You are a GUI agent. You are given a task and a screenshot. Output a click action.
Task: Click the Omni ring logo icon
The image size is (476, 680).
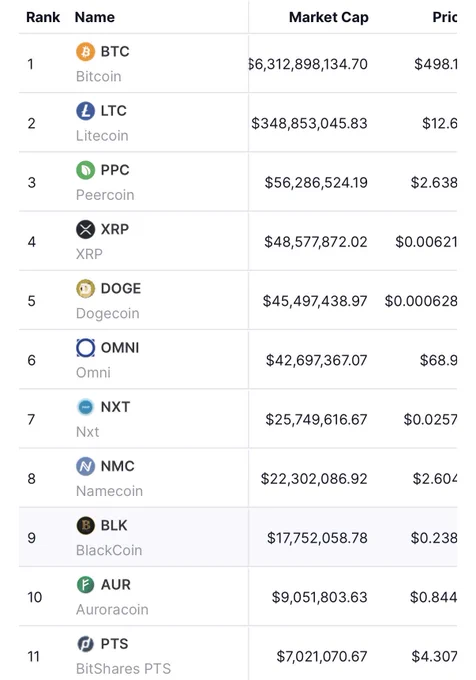pyautogui.click(x=85, y=348)
